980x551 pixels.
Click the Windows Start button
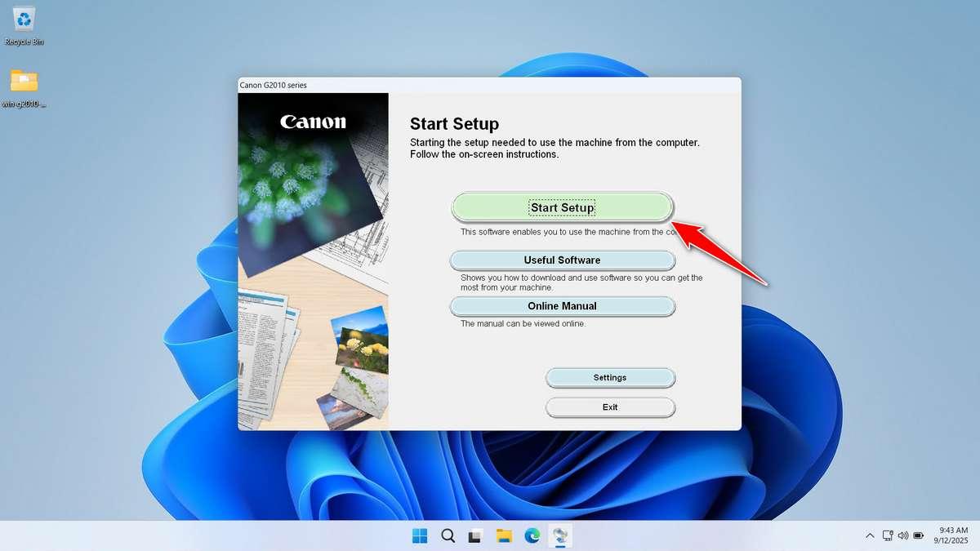point(419,536)
